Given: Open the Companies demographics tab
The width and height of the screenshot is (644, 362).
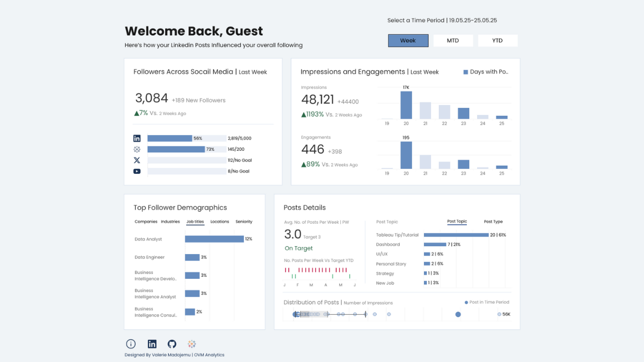Looking at the screenshot, I should point(146,221).
